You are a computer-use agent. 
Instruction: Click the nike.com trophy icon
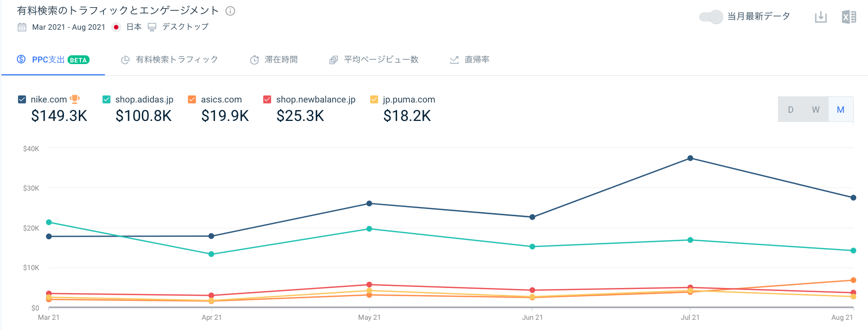(75, 99)
